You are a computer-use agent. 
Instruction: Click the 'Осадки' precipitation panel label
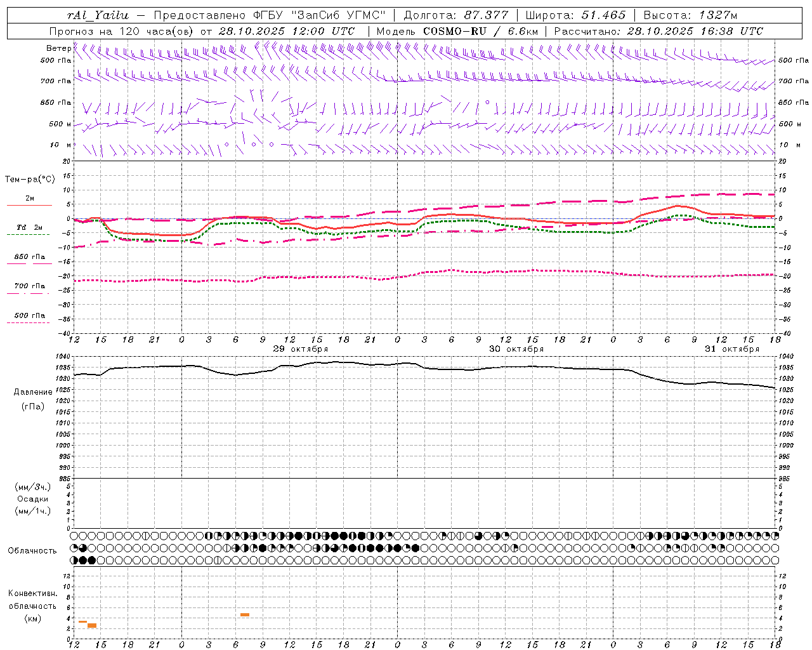tap(33, 499)
